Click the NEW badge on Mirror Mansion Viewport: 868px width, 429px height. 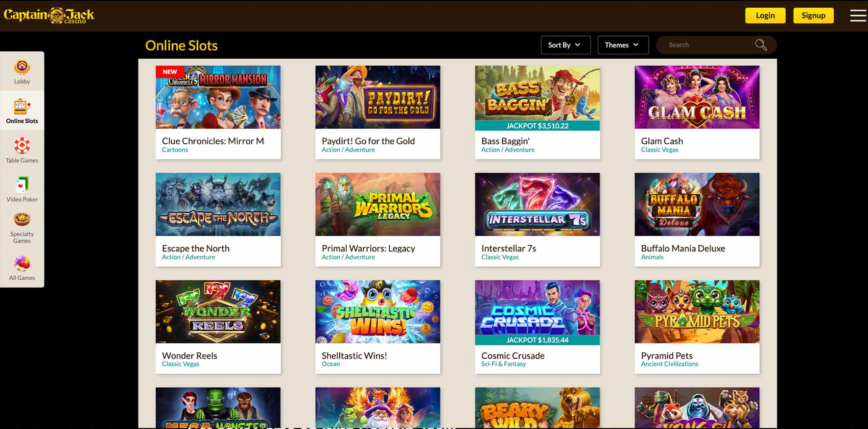click(x=170, y=72)
